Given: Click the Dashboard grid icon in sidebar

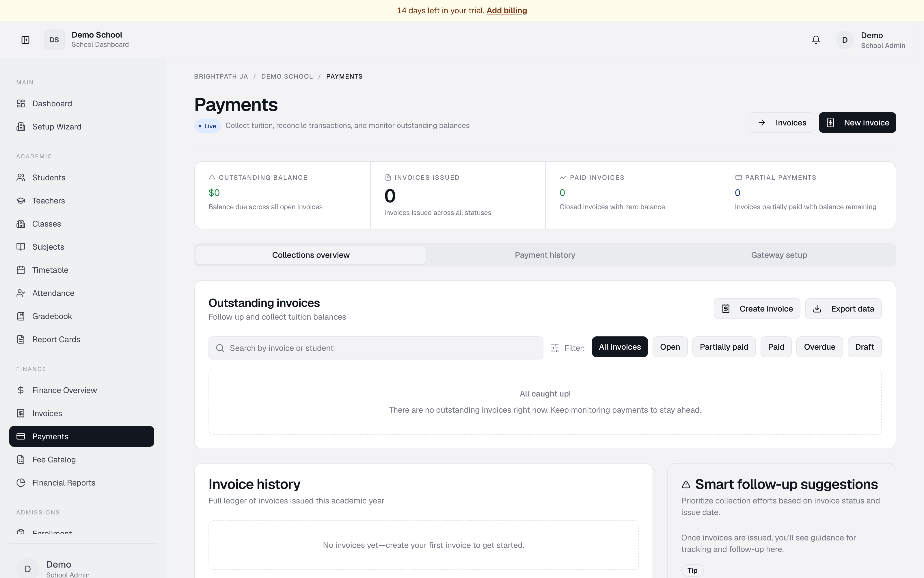Looking at the screenshot, I should (x=21, y=103).
